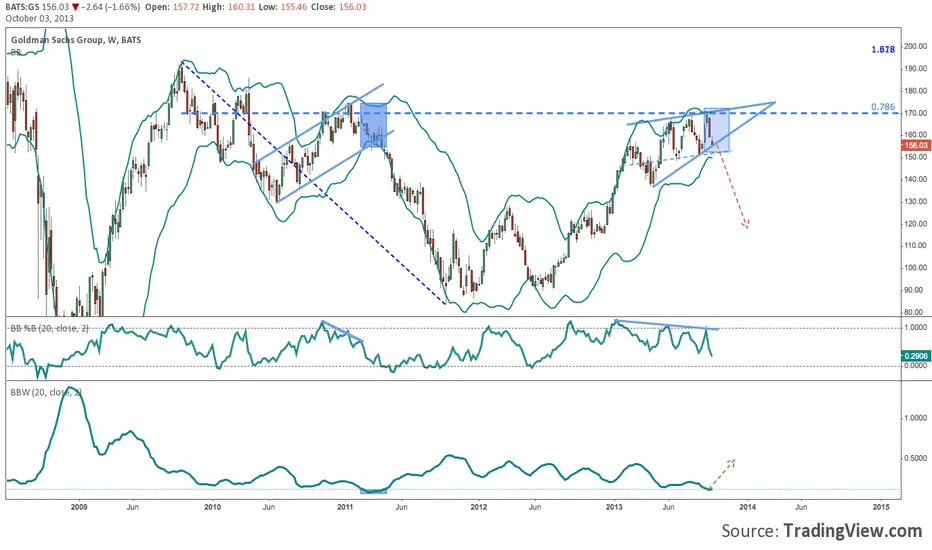Click the 100.00 price axis label
This screenshot has height=550, width=932.
(915, 268)
